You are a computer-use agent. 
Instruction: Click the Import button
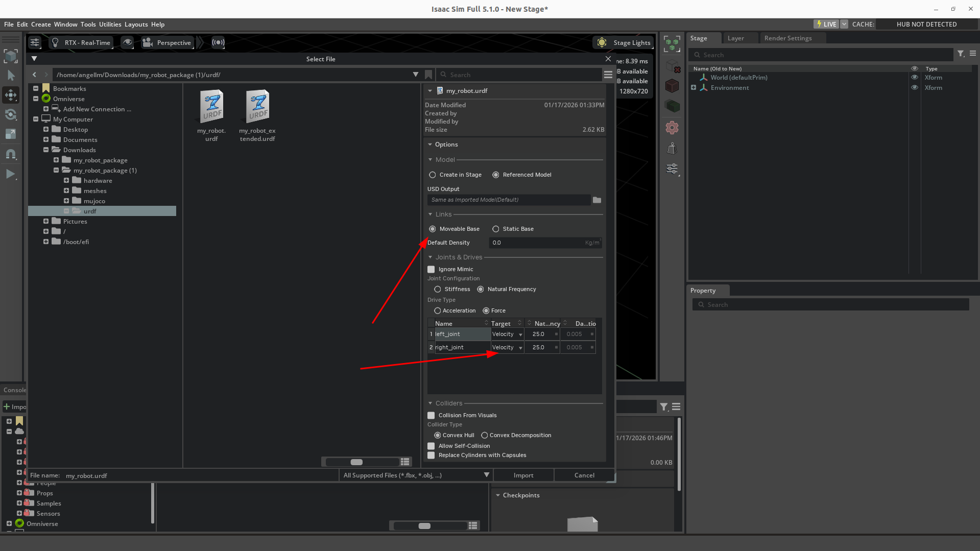(523, 475)
